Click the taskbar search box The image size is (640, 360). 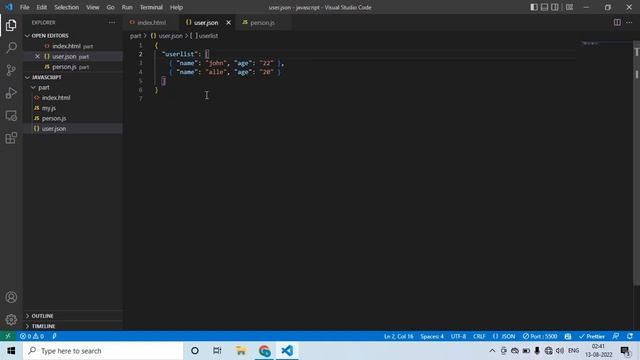pos(103,351)
